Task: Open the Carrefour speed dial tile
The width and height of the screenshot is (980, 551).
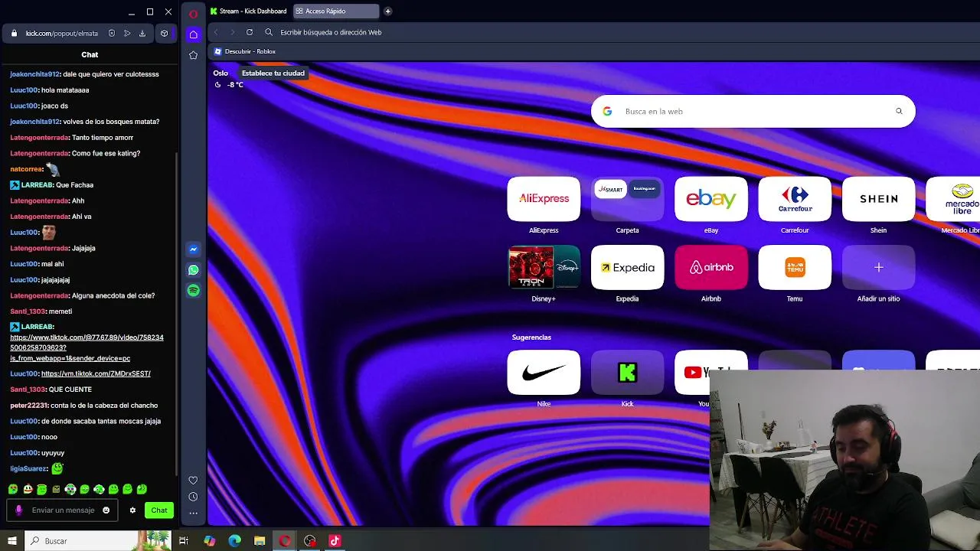Action: [795, 199]
